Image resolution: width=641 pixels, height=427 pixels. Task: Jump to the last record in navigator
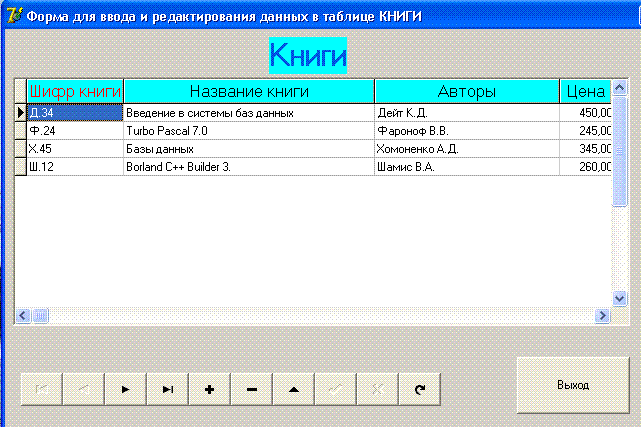(168, 389)
